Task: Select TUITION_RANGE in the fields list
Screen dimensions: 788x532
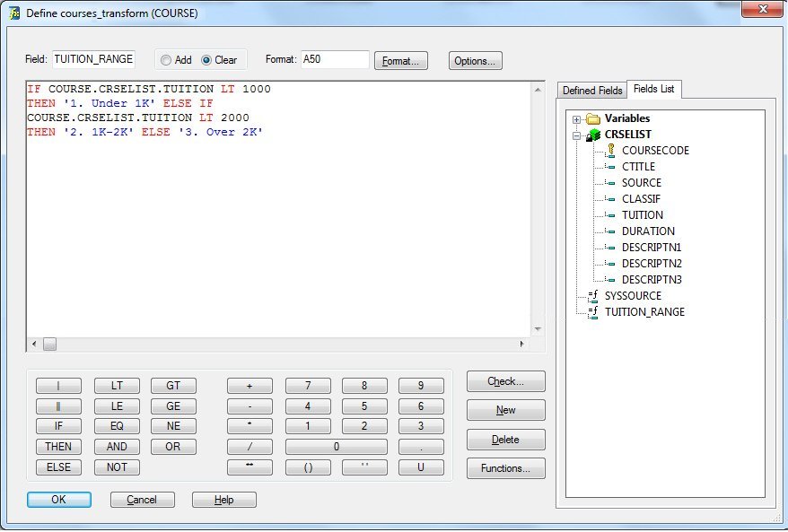Action: [x=644, y=312]
